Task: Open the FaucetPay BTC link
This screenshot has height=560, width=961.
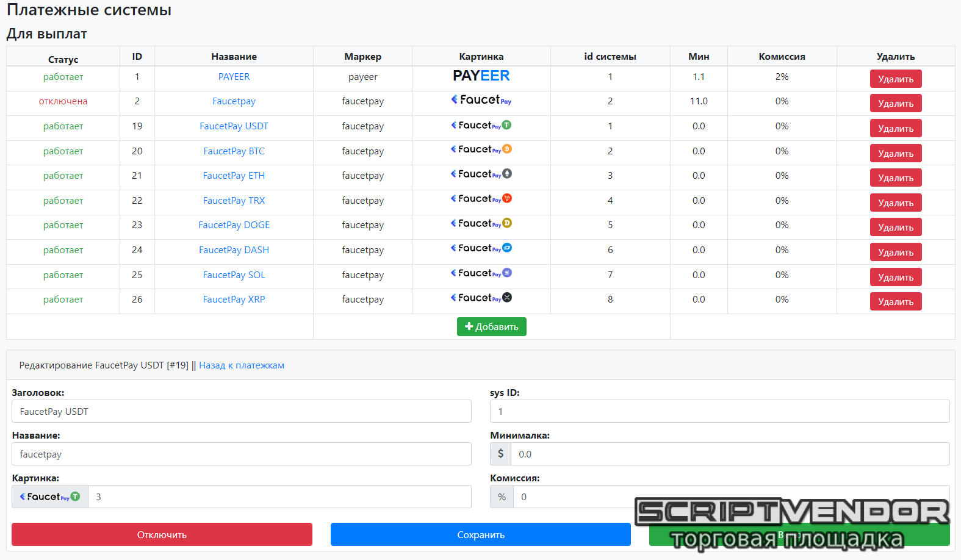Action: pyautogui.click(x=234, y=151)
